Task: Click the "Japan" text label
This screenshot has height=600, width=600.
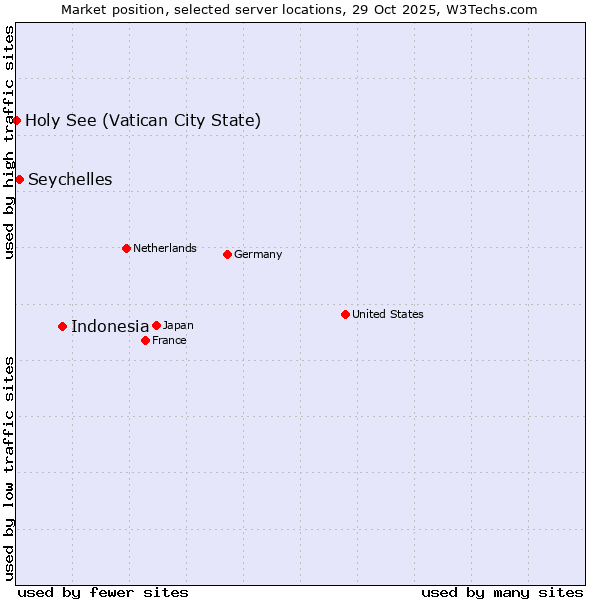Action: point(178,325)
